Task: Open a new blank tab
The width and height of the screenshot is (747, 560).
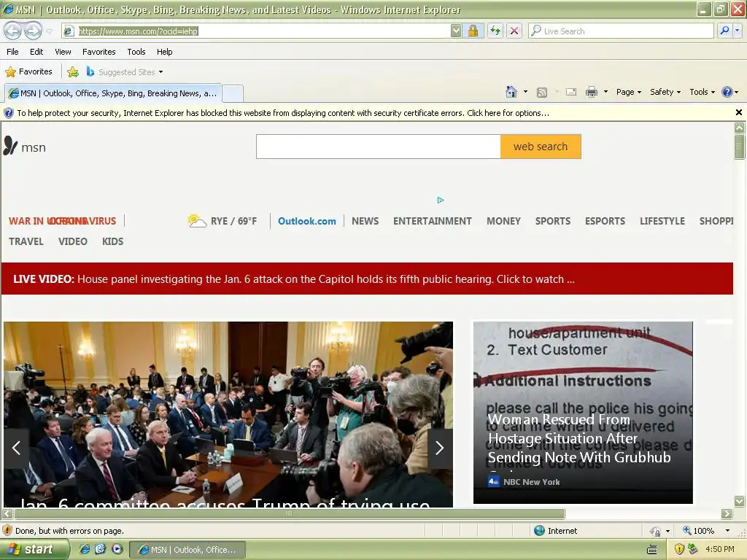Action: pyautogui.click(x=233, y=93)
